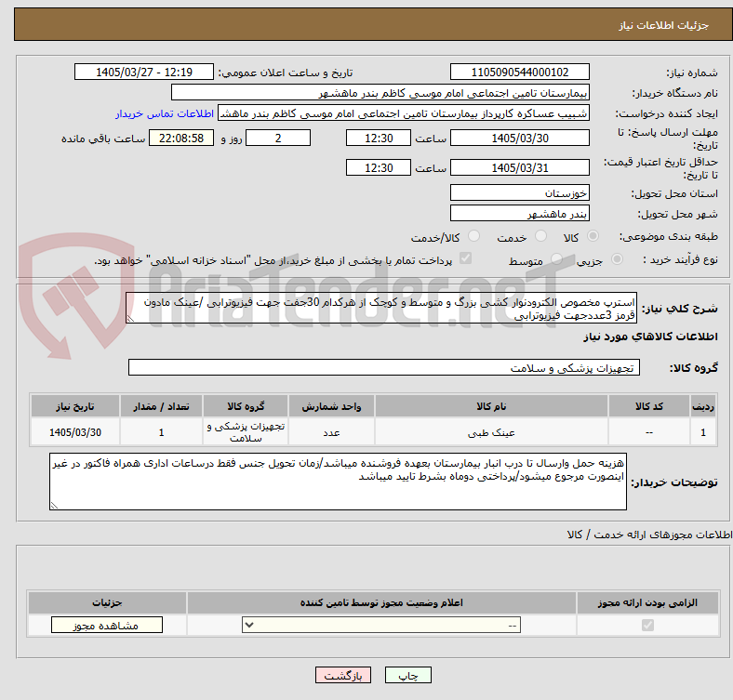
Task: Click the اعلام وضعیت مجوز header
Action: point(381,602)
